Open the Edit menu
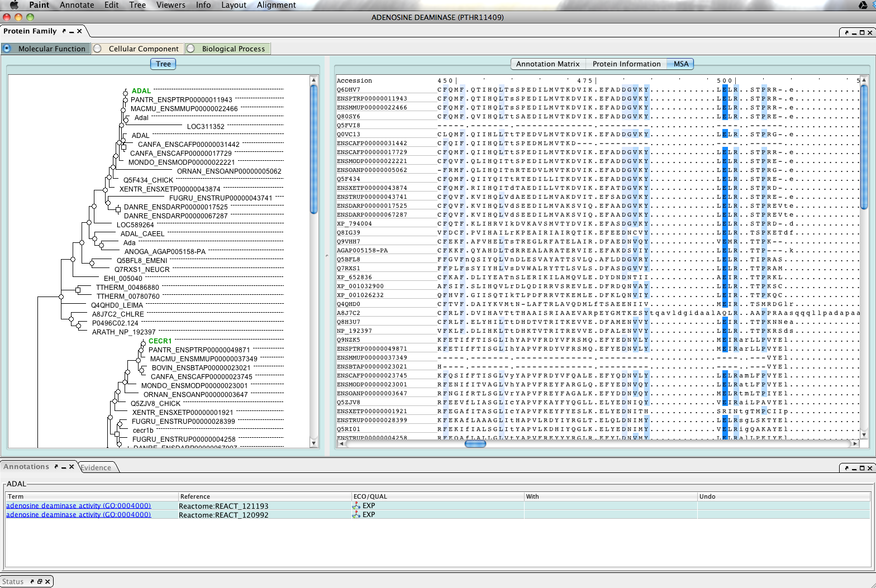This screenshot has width=876, height=588. [x=112, y=5]
